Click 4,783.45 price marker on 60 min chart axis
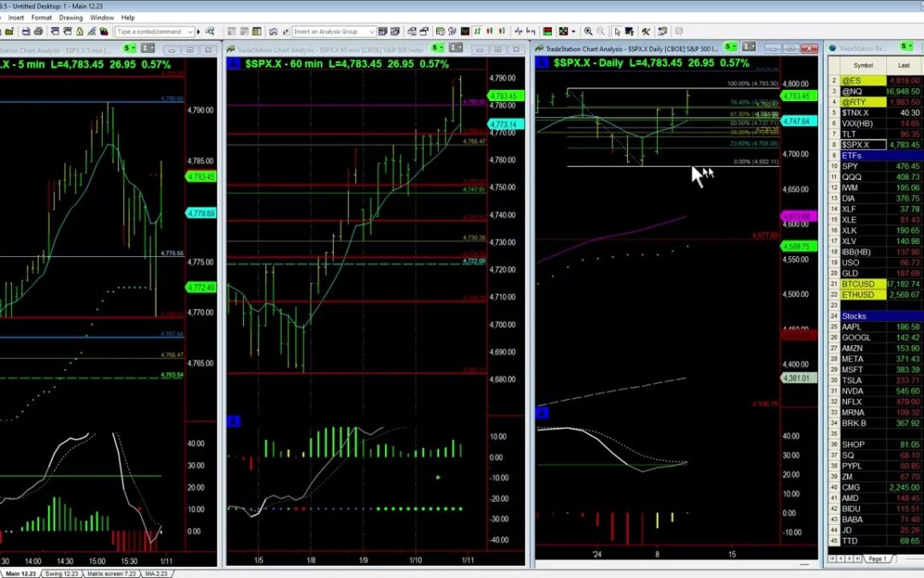This screenshot has height=578, width=924. click(x=506, y=96)
